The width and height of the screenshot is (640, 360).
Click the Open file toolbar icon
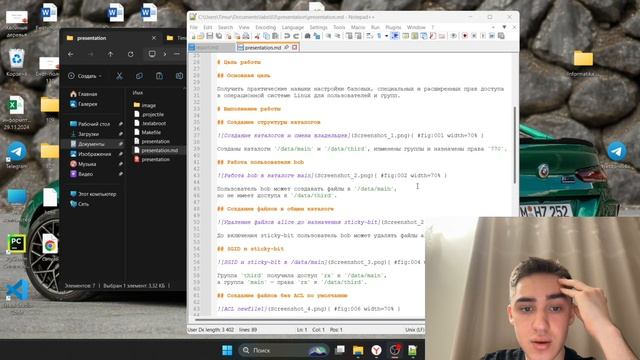[x=201, y=36]
